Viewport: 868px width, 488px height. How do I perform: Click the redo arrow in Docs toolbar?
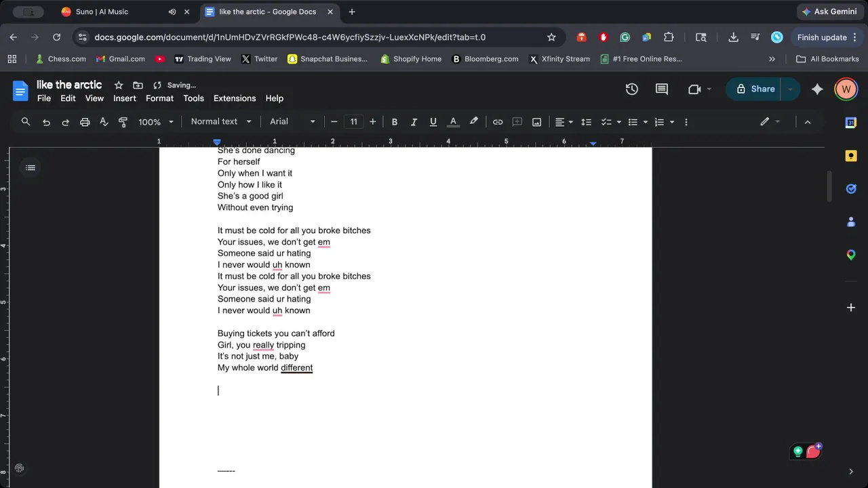pyautogui.click(x=66, y=122)
